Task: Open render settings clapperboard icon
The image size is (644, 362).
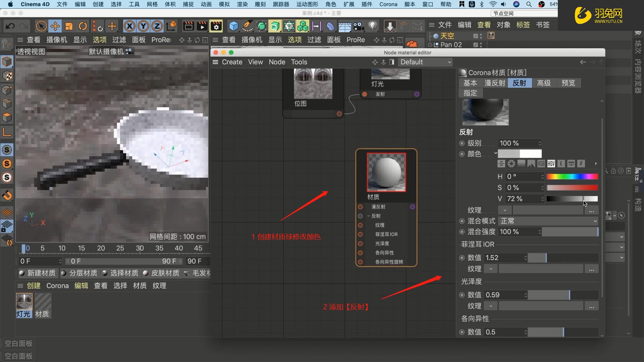Action: [x=216, y=26]
